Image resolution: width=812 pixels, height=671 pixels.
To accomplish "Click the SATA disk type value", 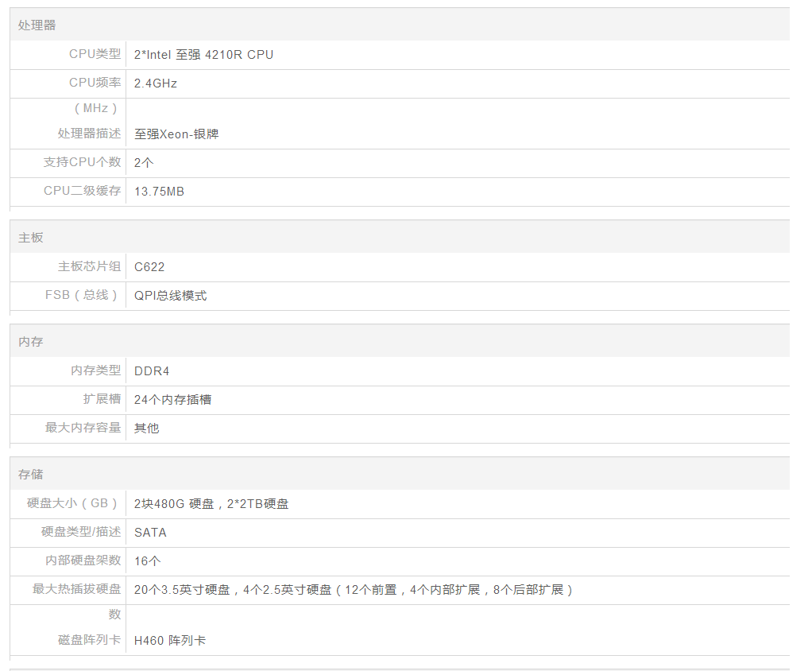I will pyautogui.click(x=150, y=532).
